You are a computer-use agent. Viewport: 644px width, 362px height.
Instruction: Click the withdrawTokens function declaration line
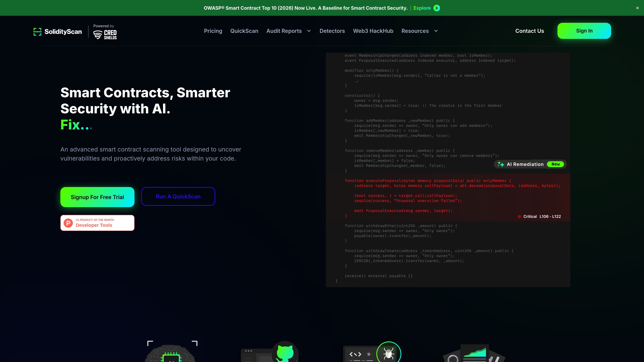coord(429,251)
